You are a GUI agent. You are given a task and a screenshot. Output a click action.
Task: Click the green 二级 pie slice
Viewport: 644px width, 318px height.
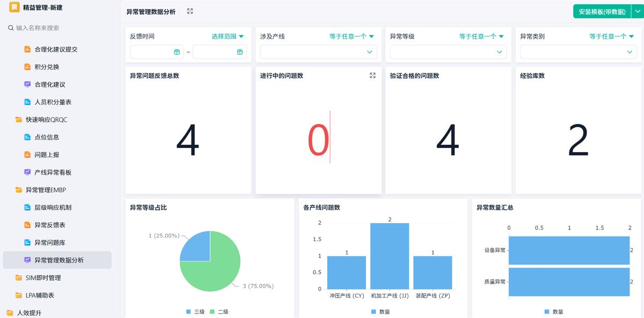(x=220, y=271)
